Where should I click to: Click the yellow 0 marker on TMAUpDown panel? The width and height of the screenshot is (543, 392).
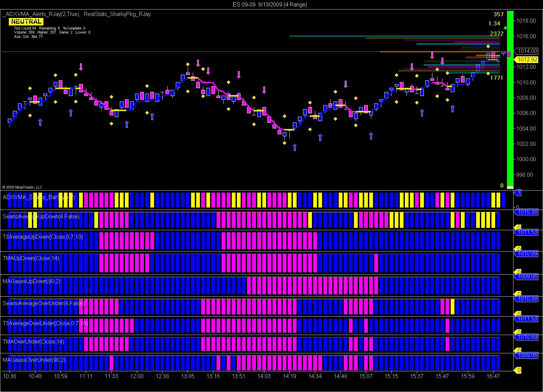[518, 271]
